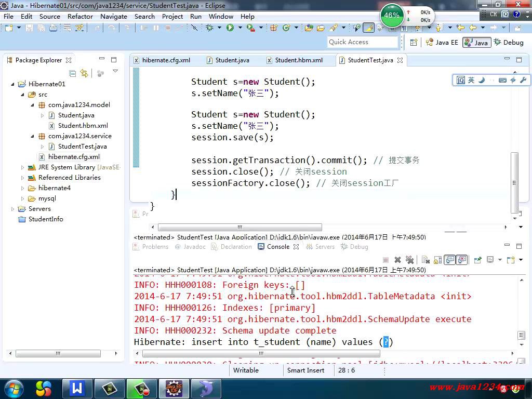Image resolution: width=532 pixels, height=399 pixels.
Task: Switch to the Student.hbm.xml editor tab
Action: [x=294, y=60]
